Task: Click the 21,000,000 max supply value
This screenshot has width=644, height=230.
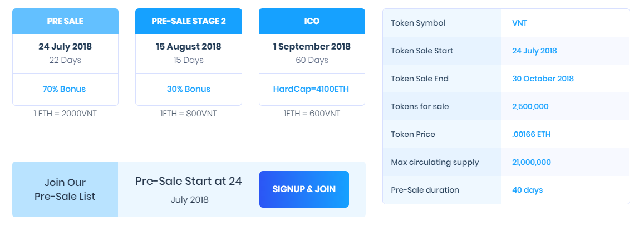Action: [x=532, y=162]
